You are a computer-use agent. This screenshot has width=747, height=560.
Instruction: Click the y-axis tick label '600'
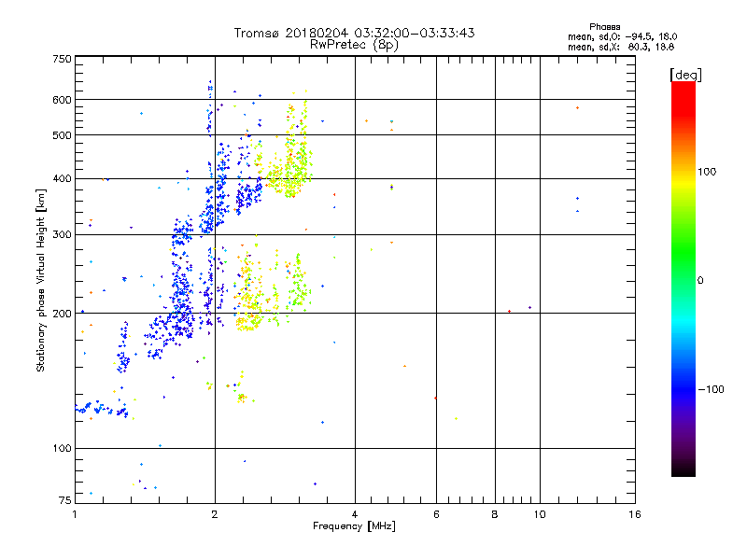[x=62, y=100]
